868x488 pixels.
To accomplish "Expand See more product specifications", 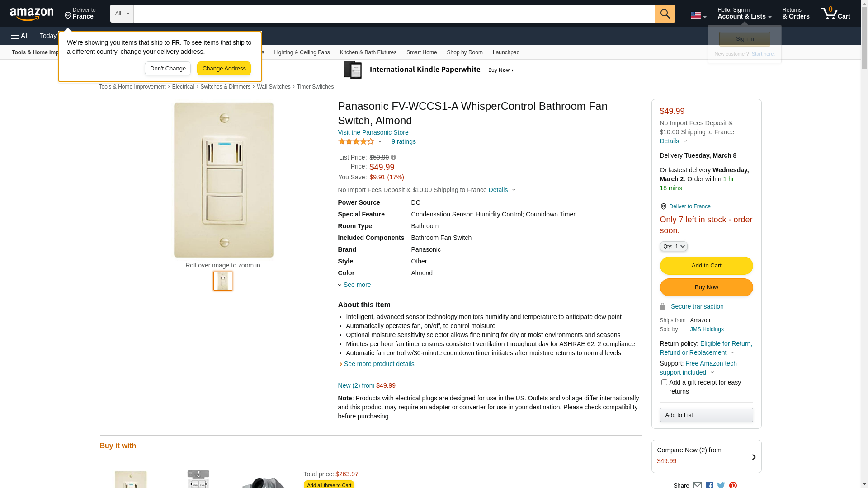I will pos(357,285).
